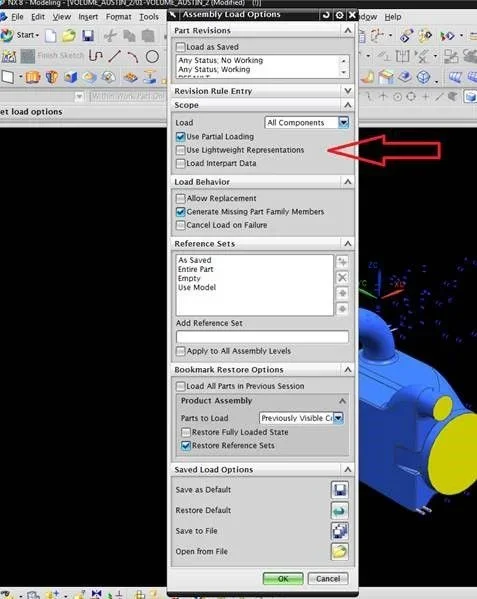Toggle Restore Reference Sets checkbox

(x=186, y=445)
